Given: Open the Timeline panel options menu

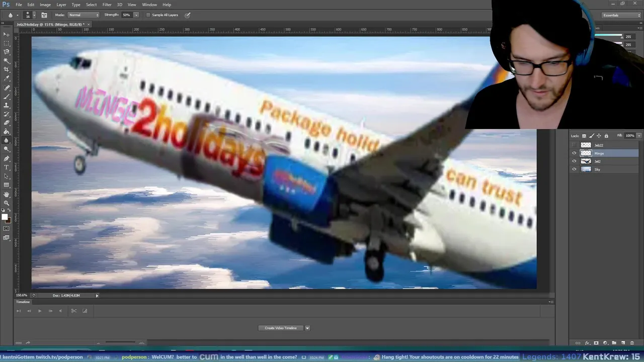Looking at the screenshot, I should point(551,302).
